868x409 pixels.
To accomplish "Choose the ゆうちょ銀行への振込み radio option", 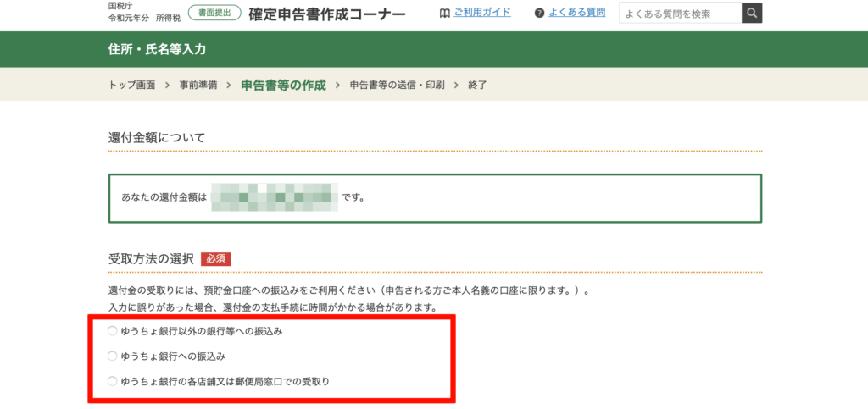I will pos(113,356).
